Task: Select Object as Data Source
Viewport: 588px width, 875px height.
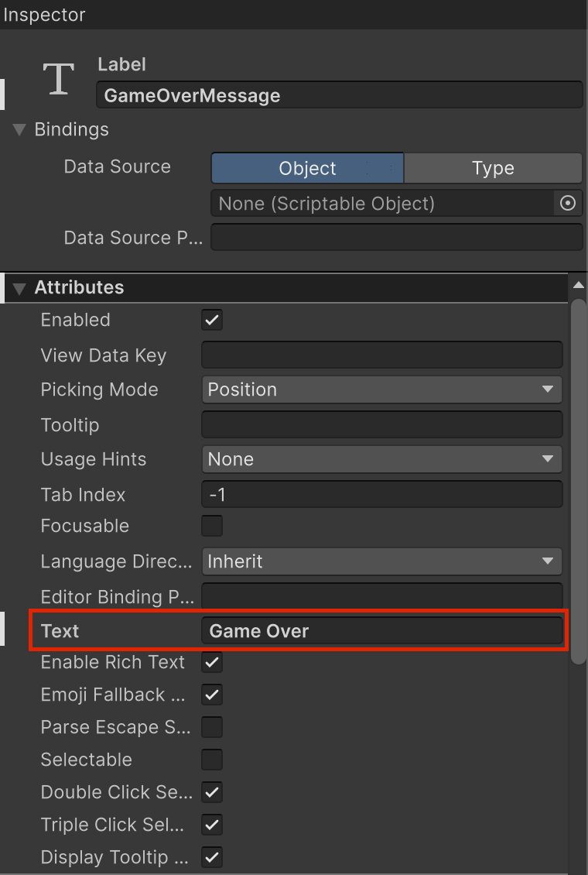Action: point(307,168)
